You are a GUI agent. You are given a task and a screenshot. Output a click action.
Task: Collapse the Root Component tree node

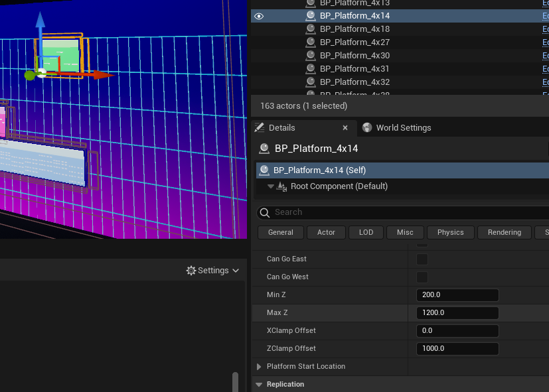270,186
